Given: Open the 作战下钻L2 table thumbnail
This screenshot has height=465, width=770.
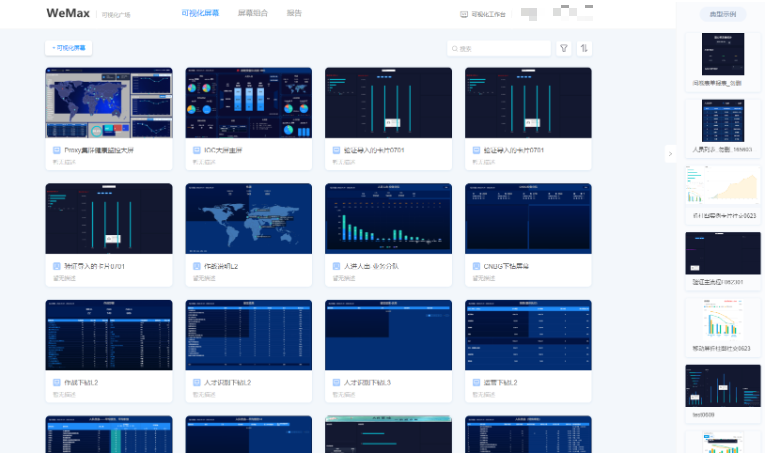Looking at the screenshot, I should point(109,335).
